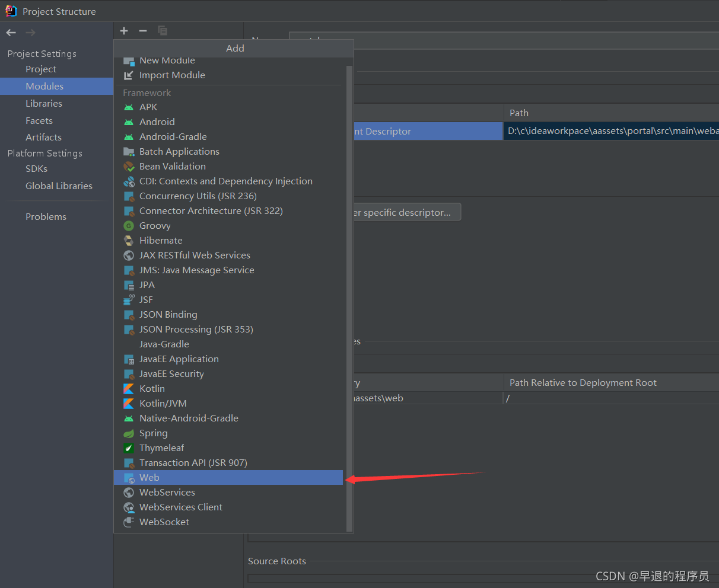Select Import Module from the Add menu
Image resolution: width=719 pixels, height=588 pixels.
(172, 75)
